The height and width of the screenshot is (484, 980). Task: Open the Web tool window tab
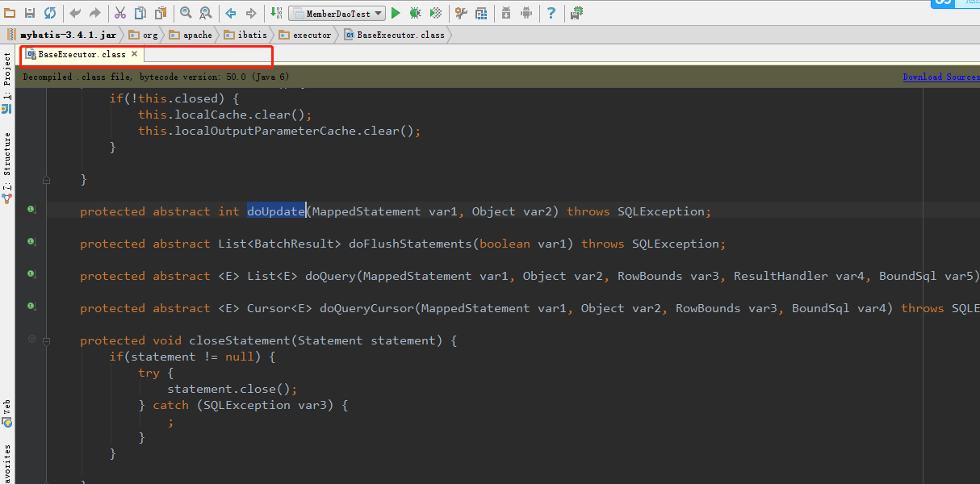click(7, 411)
